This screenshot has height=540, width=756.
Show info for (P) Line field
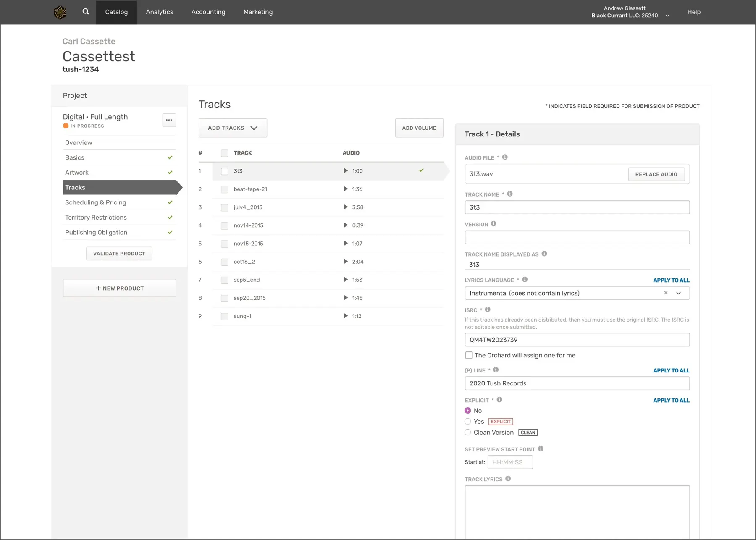point(496,370)
